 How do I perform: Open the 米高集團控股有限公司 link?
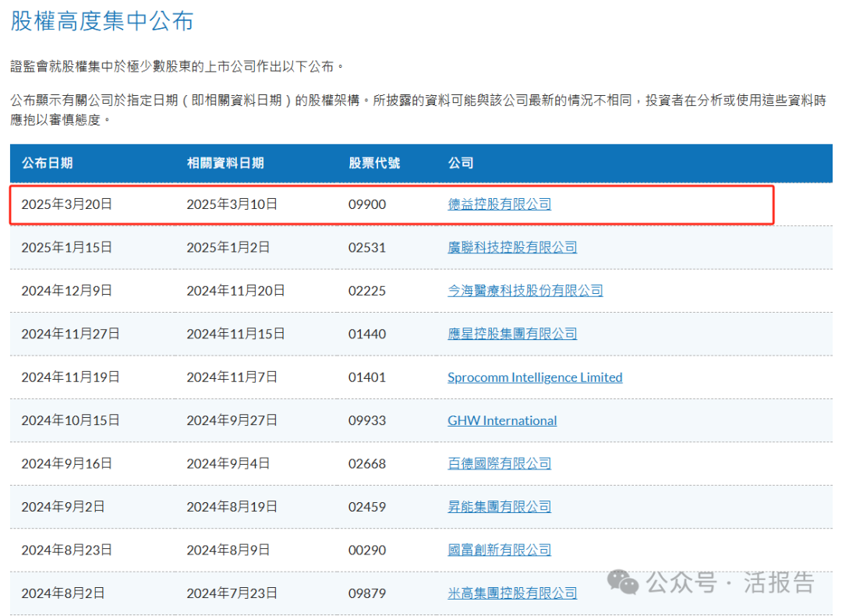[512, 593]
